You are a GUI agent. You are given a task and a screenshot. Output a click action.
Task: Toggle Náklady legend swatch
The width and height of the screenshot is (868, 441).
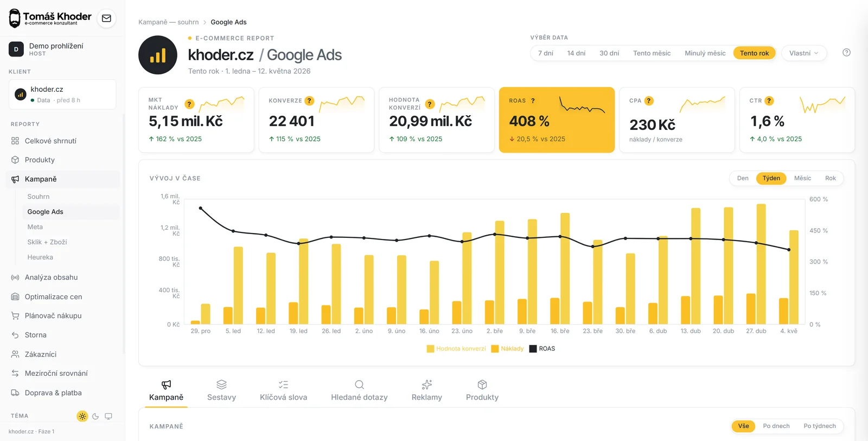[495, 349]
